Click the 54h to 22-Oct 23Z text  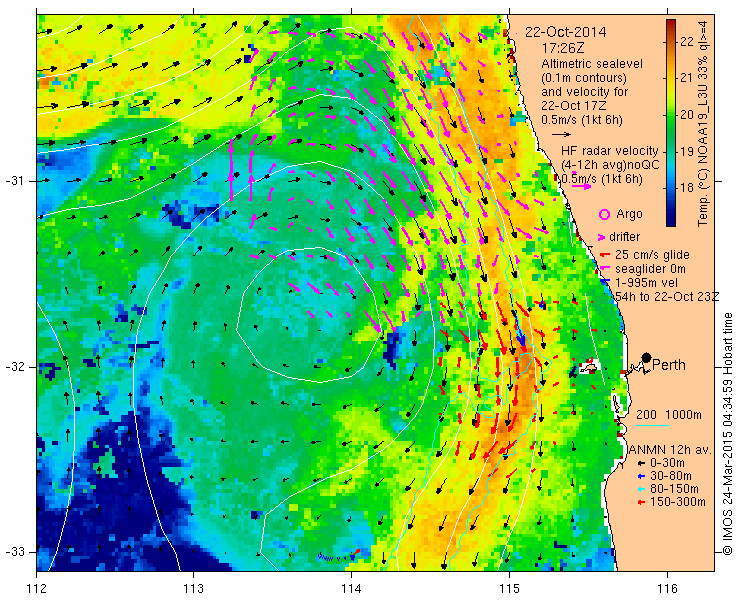pos(667,296)
